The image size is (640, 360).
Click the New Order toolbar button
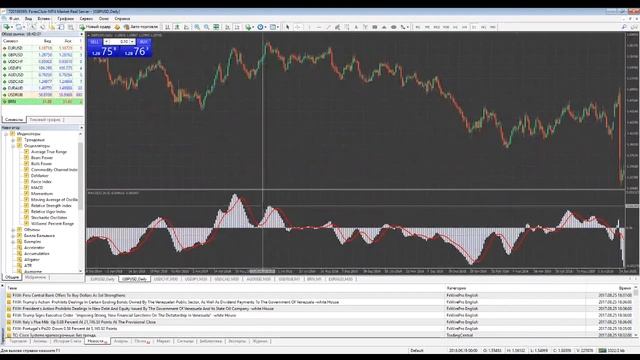pyautogui.click(x=95, y=27)
